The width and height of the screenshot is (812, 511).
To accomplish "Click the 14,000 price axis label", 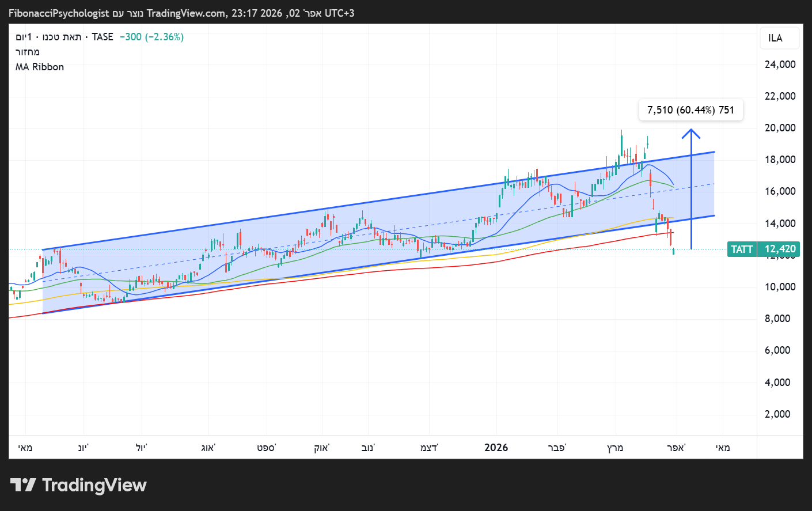I will (x=780, y=224).
